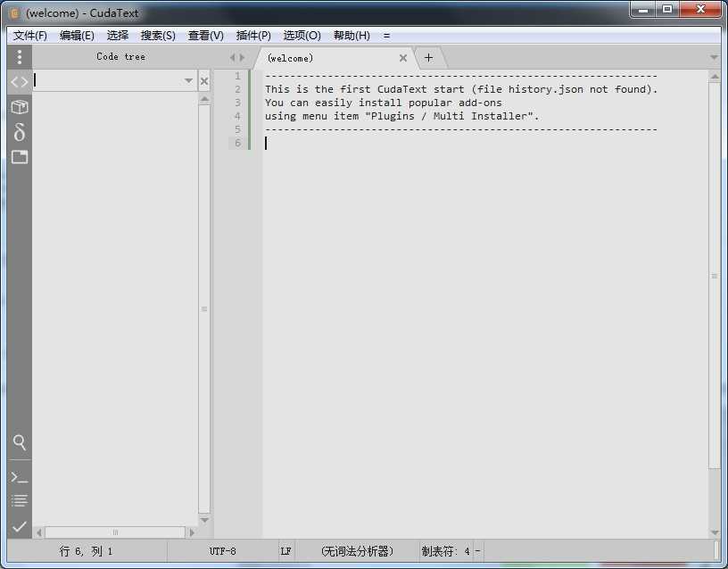
Task: Open the Project manager box icon
Action: 20,107
